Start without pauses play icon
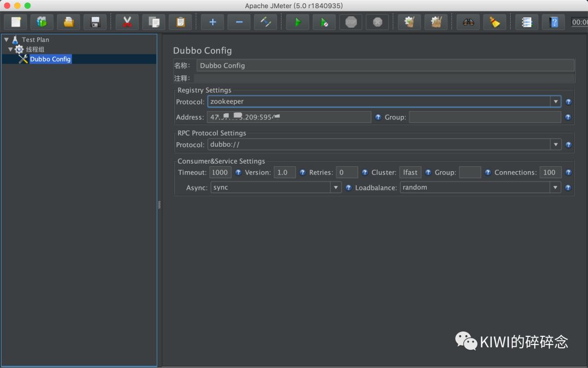The height and width of the screenshot is (368, 588). pyautogui.click(x=324, y=22)
